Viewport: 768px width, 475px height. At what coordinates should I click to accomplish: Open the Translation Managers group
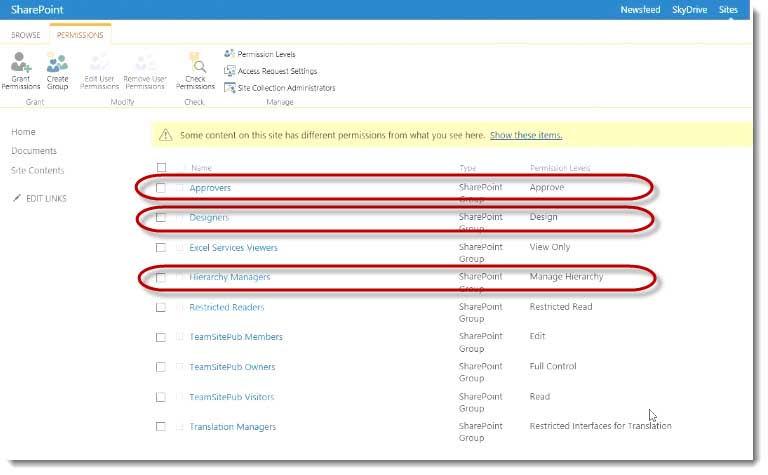233,427
